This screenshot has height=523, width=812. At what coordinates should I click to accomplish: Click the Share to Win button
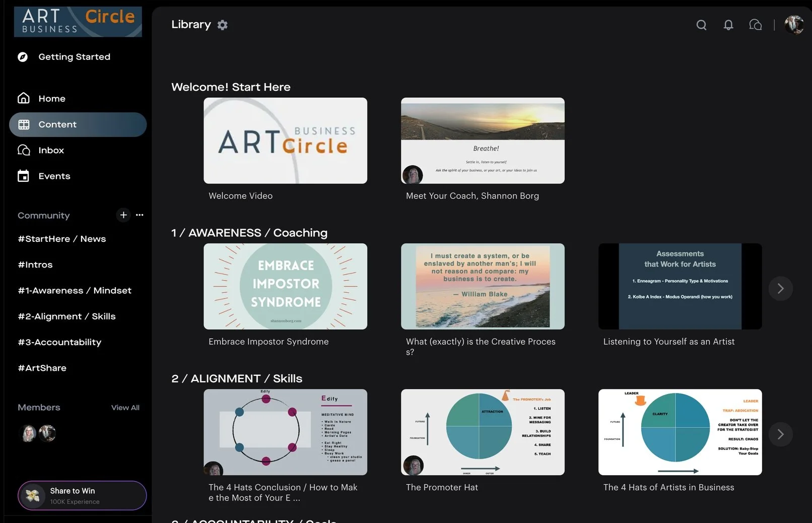click(x=82, y=496)
